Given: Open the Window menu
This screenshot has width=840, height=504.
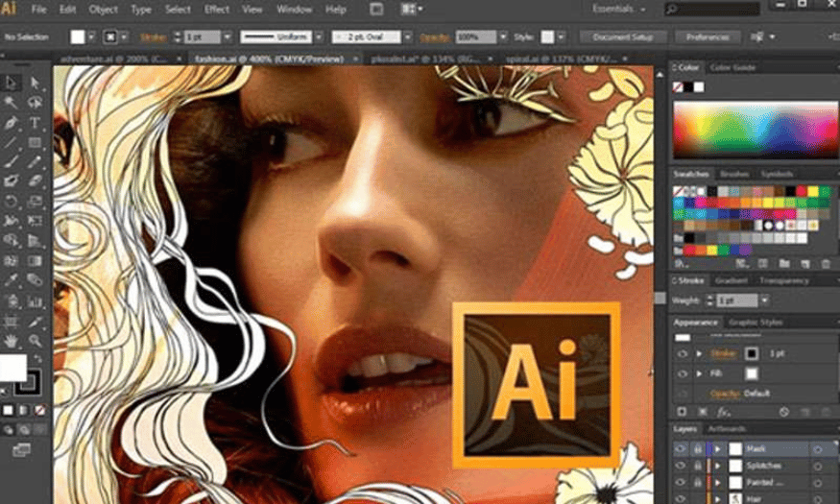Looking at the screenshot, I should click(294, 9).
